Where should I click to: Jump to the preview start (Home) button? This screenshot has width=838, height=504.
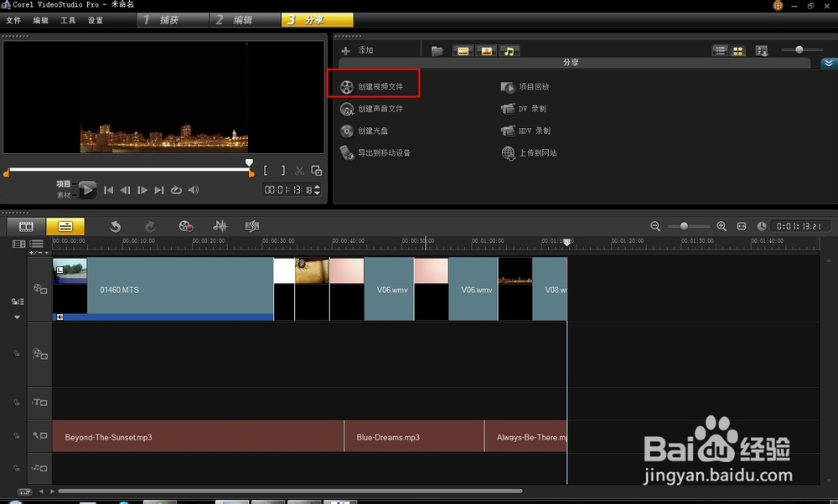click(108, 190)
